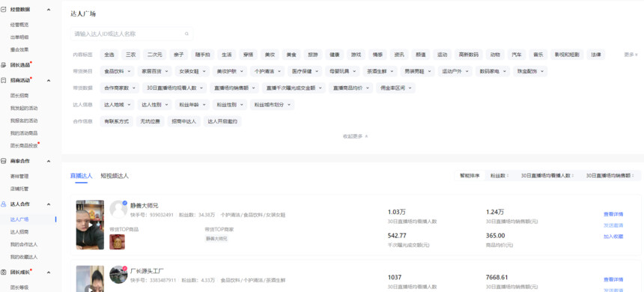Open the 合作商家数 filter dropdown
The image size is (644, 292).
120,88
